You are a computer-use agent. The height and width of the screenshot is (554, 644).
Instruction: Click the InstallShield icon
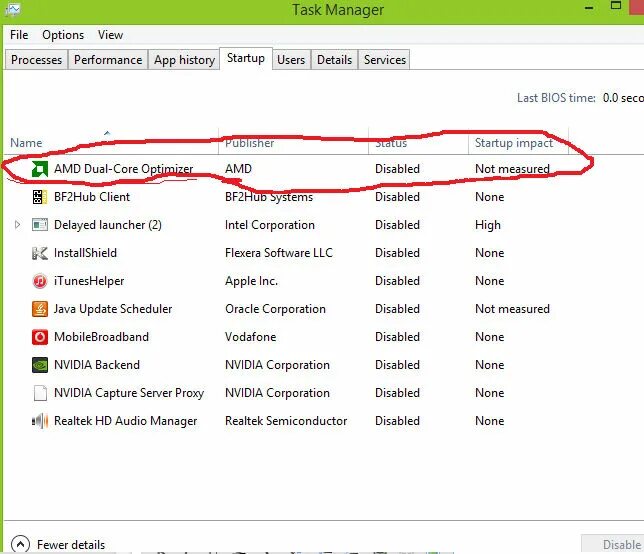tap(40, 253)
